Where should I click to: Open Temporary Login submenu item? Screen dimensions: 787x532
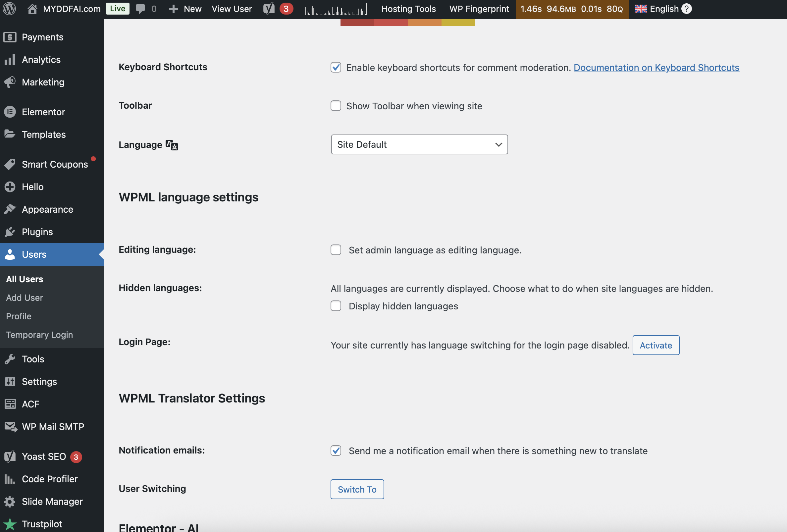39,335
